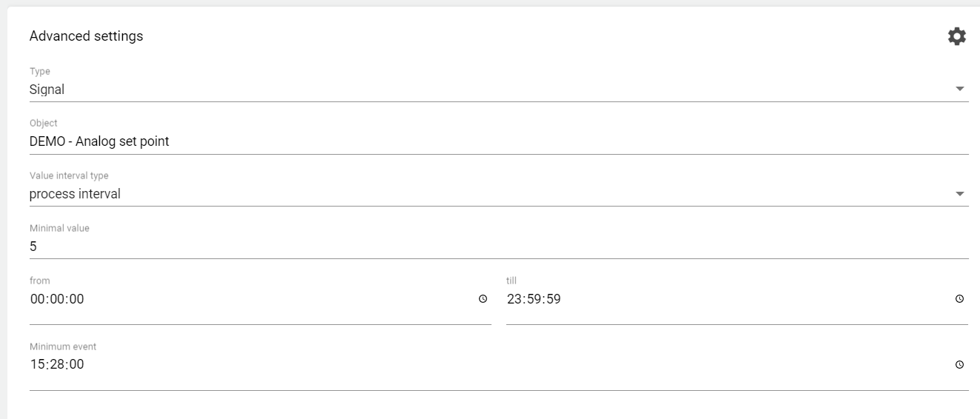This screenshot has width=980, height=419.
Task: Click the Type field label
Action: pos(40,72)
